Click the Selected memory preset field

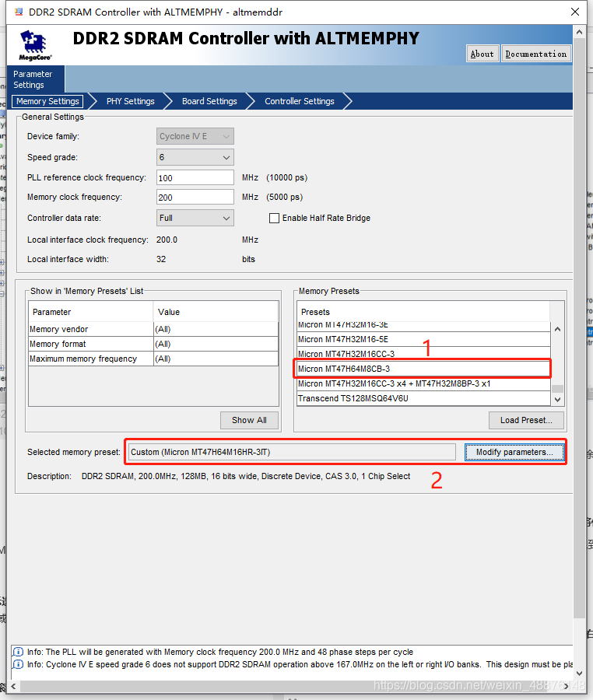pos(292,452)
